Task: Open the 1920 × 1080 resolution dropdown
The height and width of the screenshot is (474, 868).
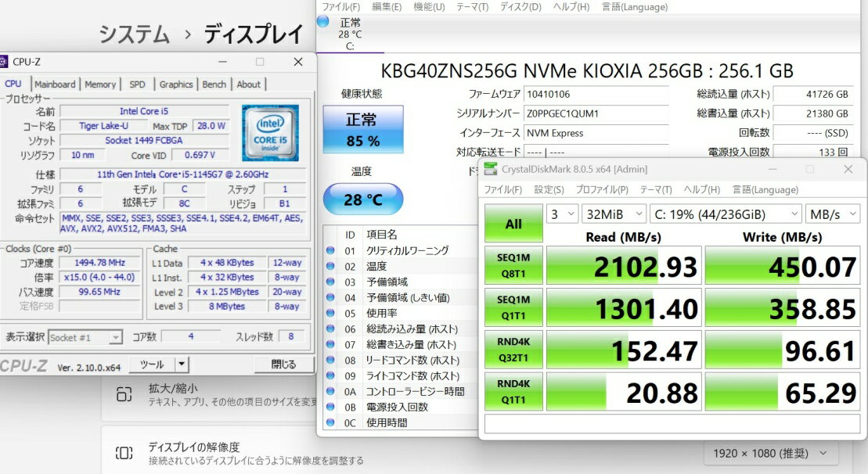Action: pos(770,453)
